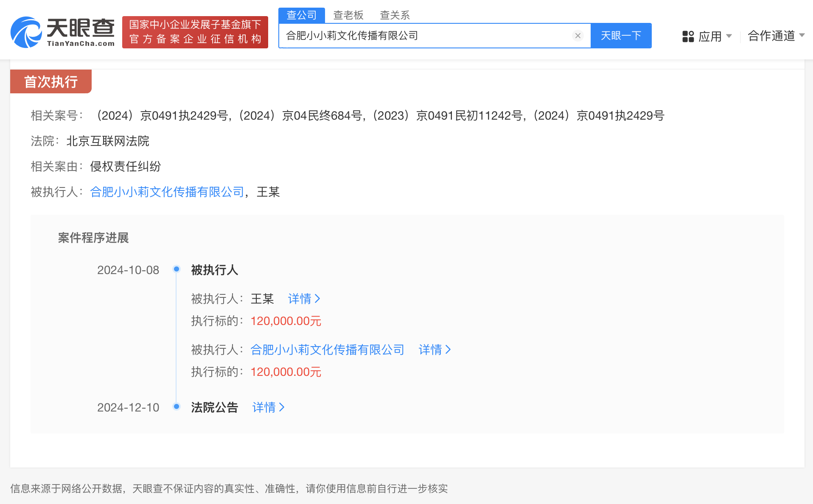Open 详情 link beside the company in timeline

[435, 350]
